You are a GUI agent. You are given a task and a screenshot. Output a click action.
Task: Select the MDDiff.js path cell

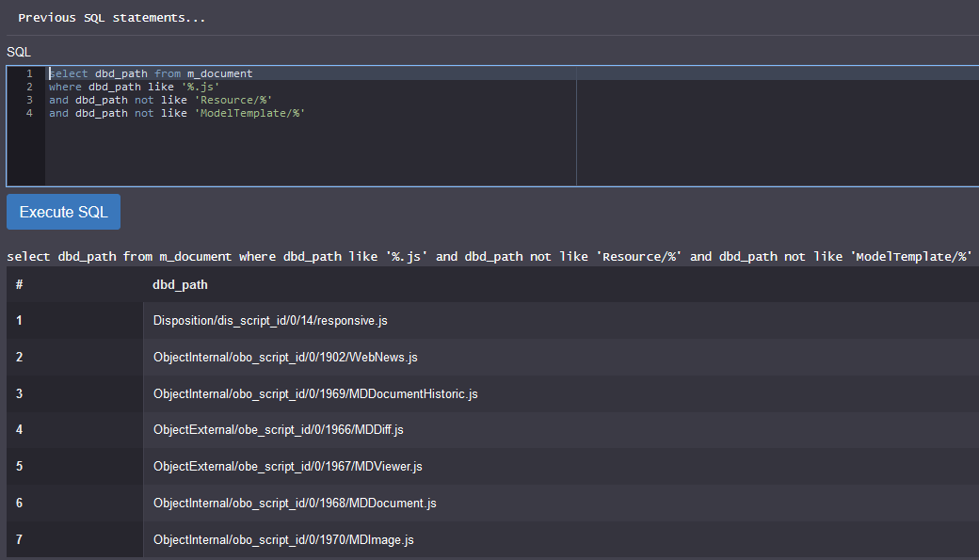point(278,430)
